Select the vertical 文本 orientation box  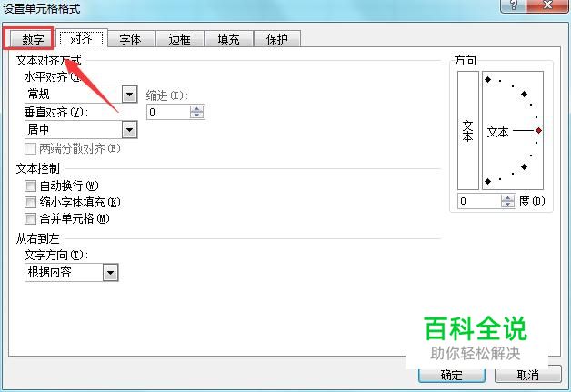[468, 130]
